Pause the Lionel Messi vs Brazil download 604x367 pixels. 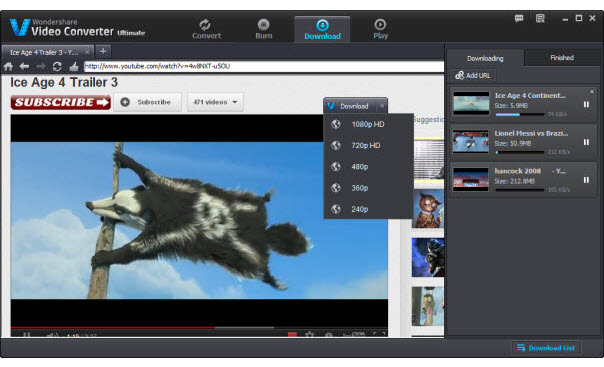586,142
